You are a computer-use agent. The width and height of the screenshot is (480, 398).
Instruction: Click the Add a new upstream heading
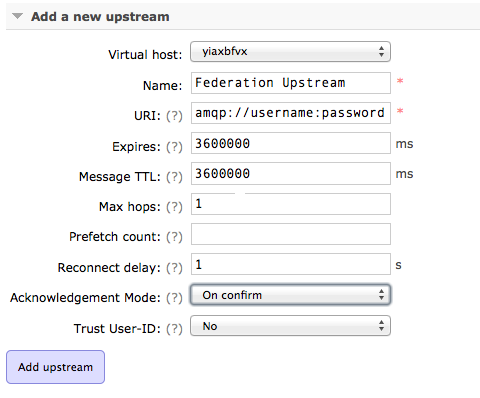[x=100, y=17]
